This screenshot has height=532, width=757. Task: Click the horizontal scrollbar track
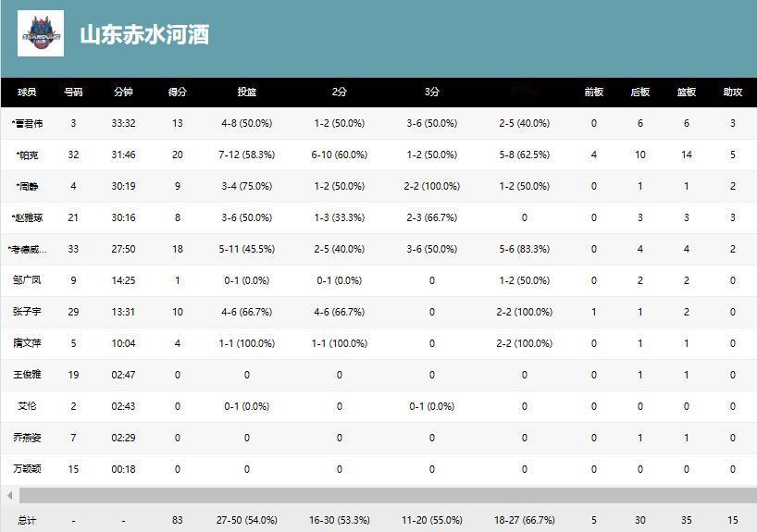(388, 495)
